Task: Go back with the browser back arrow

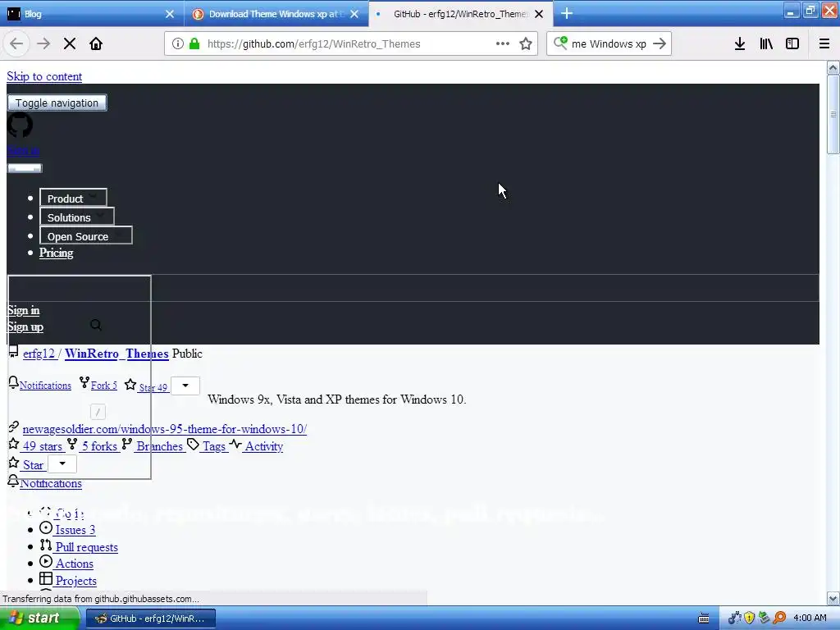Action: tap(16, 44)
